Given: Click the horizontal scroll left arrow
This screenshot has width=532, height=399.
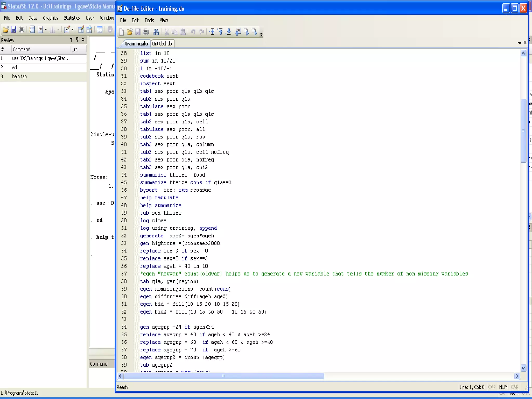Looking at the screenshot, I should pyautogui.click(x=121, y=376).
